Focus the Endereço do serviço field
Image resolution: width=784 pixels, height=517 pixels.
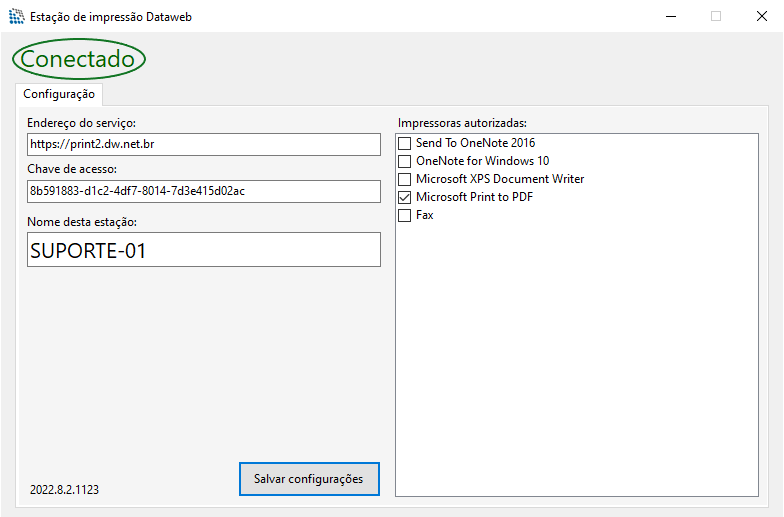(204, 144)
